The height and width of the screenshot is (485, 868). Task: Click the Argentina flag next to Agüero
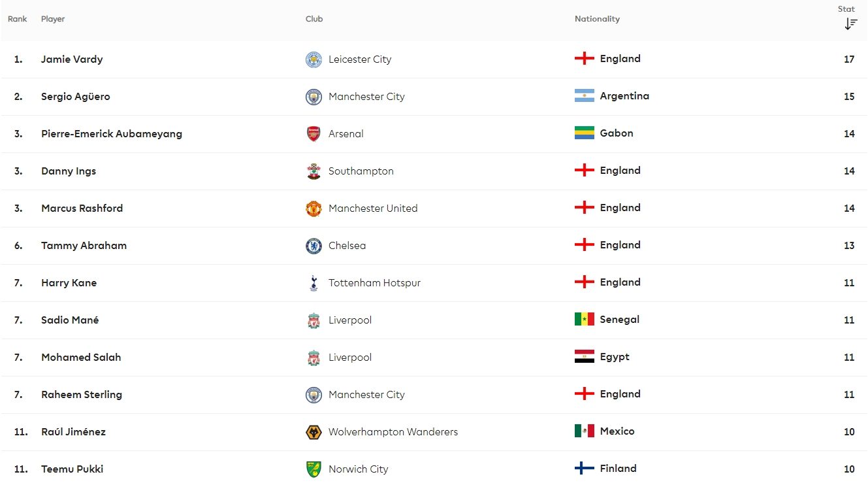coord(584,96)
